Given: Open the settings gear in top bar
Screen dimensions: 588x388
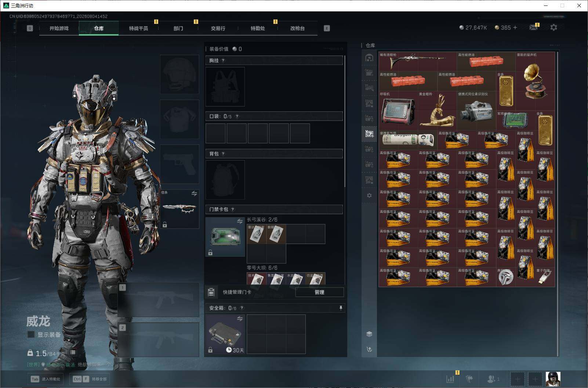Looking at the screenshot, I should (x=553, y=28).
